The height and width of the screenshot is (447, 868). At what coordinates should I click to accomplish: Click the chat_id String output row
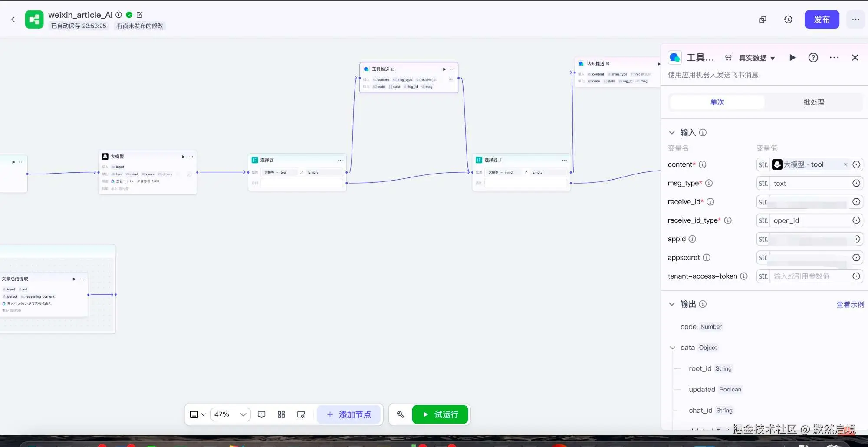click(710, 410)
